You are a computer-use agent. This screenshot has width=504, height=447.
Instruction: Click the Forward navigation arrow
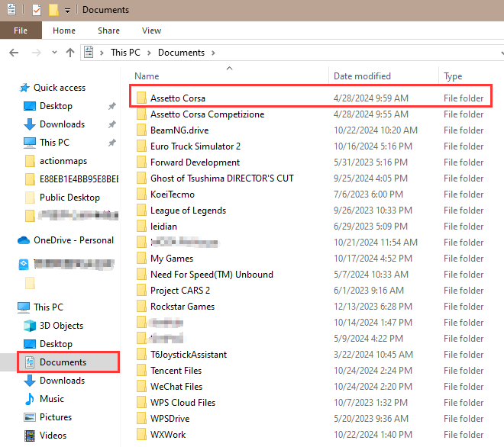point(37,53)
